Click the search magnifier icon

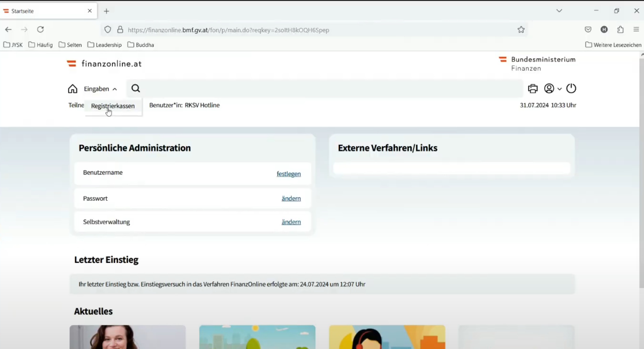click(136, 88)
